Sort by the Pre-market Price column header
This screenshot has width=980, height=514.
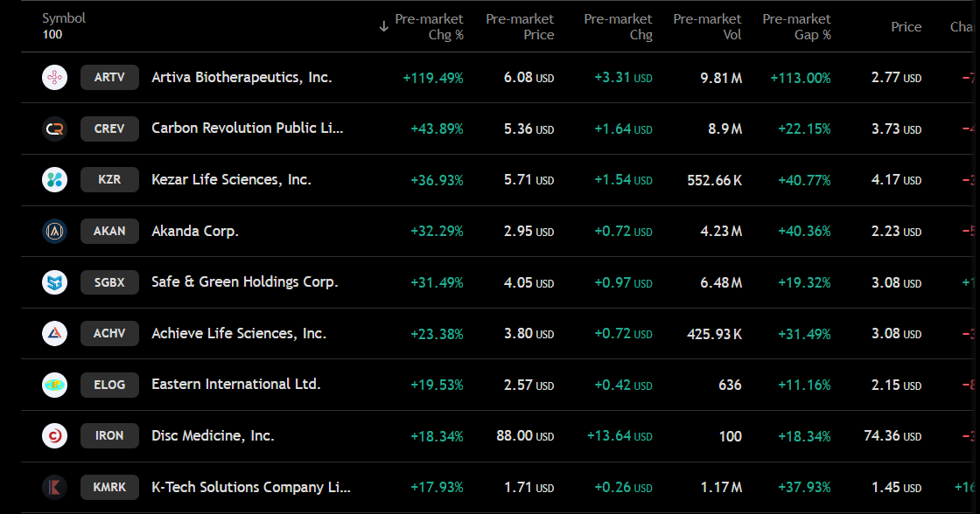pyautogui.click(x=520, y=27)
